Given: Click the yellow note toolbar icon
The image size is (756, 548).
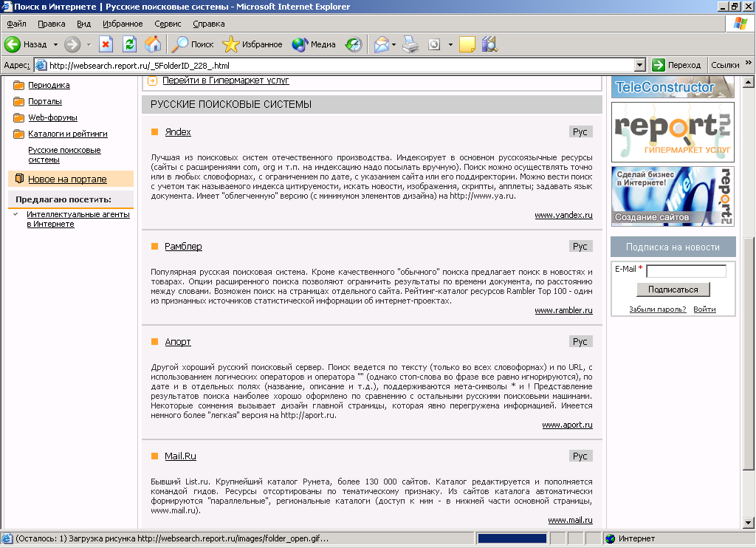Looking at the screenshot, I should pos(467,44).
